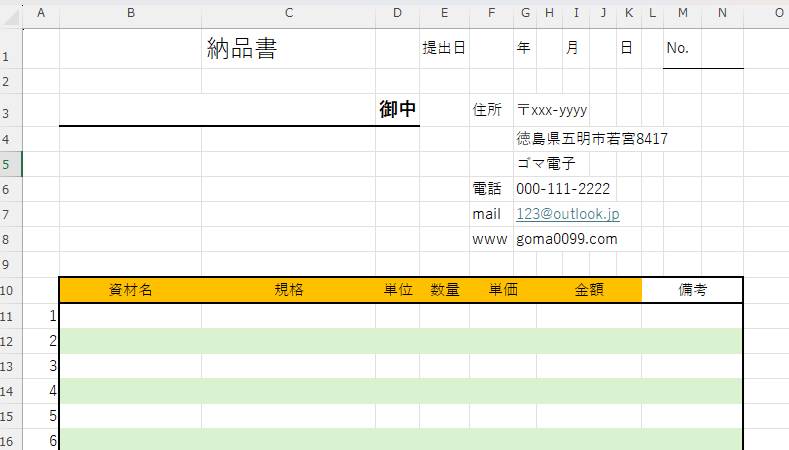789x450 pixels.
Task: Select column B header
Action: tap(130, 13)
